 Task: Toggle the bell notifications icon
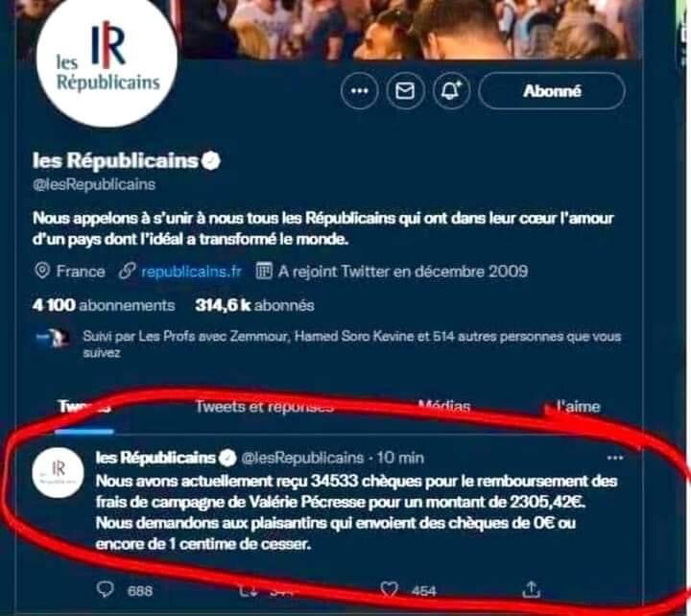coord(451,91)
